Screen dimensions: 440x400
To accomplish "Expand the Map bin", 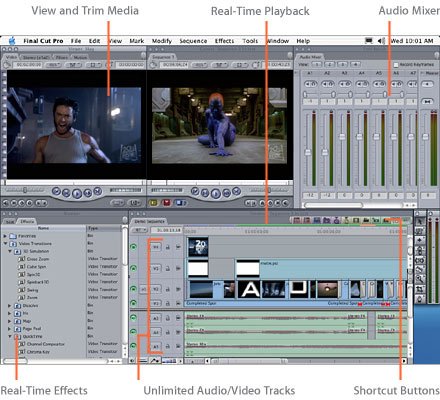I will (x=10, y=321).
